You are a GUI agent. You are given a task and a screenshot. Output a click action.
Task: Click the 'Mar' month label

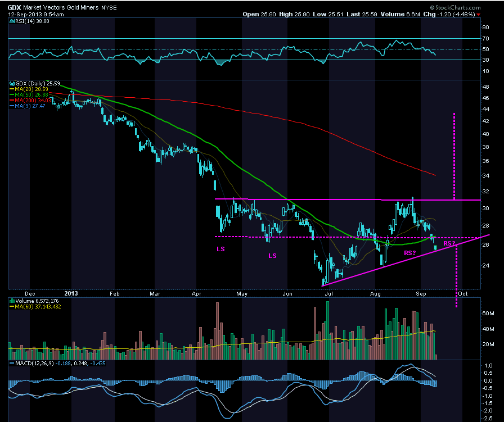pyautogui.click(x=155, y=293)
